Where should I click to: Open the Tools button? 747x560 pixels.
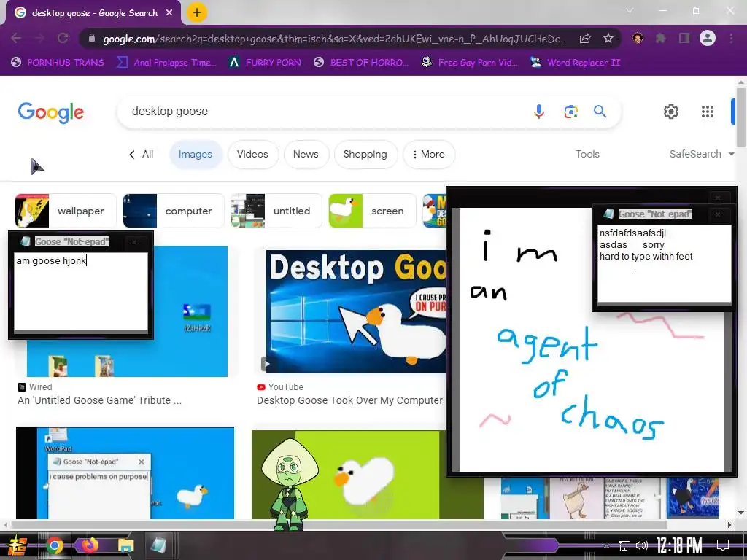click(x=587, y=154)
